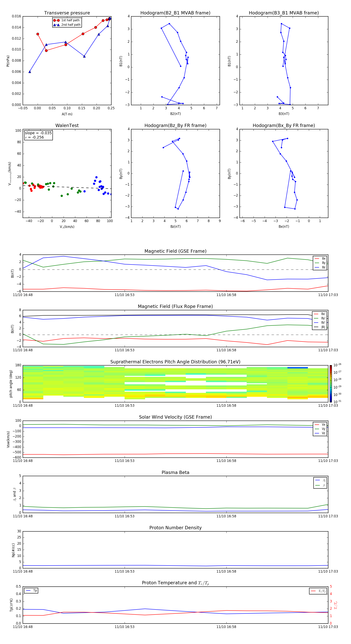The height and width of the screenshot is (644, 351).
Task: Click the "Bx(nT)" x-axis label
Action: pos(284,227)
